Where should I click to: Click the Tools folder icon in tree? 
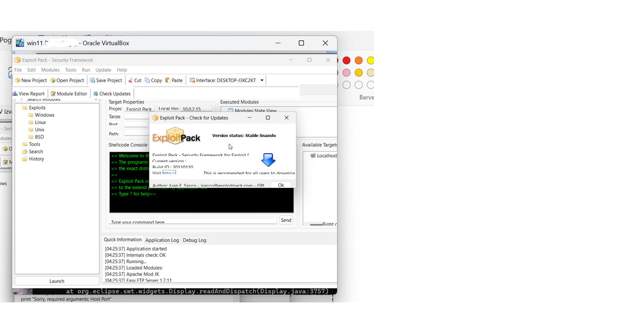pyautogui.click(x=25, y=145)
